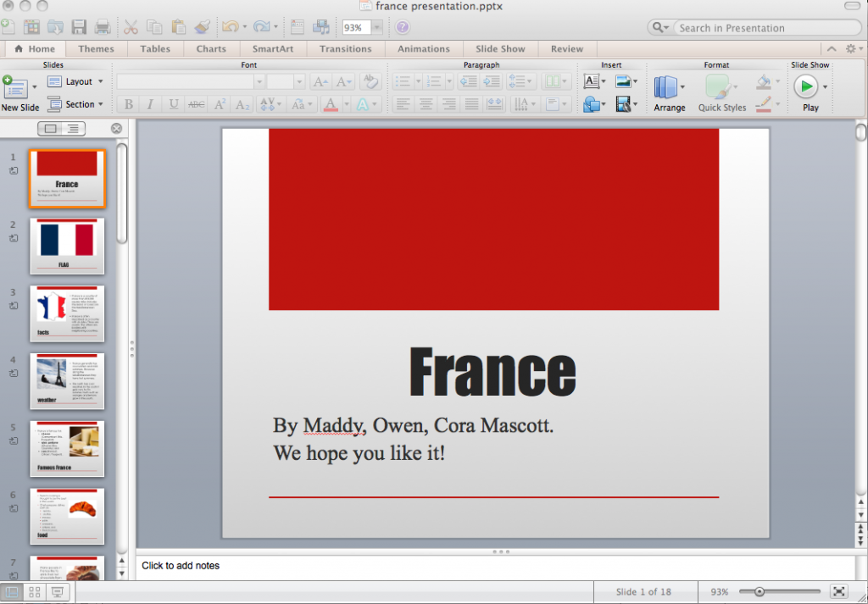Switch to the Animations tab
This screenshot has height=604, width=868.
[424, 48]
